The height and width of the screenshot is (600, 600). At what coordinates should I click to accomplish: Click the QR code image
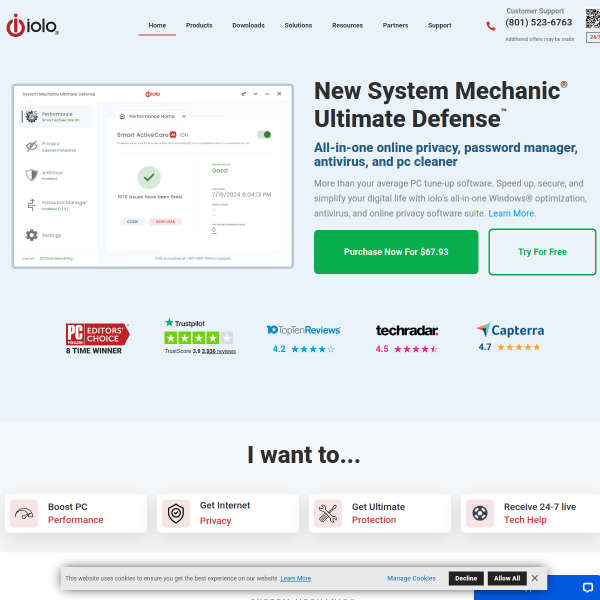593,18
